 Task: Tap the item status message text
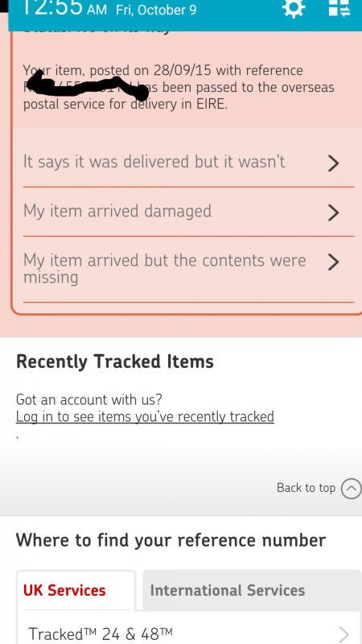coord(179,87)
